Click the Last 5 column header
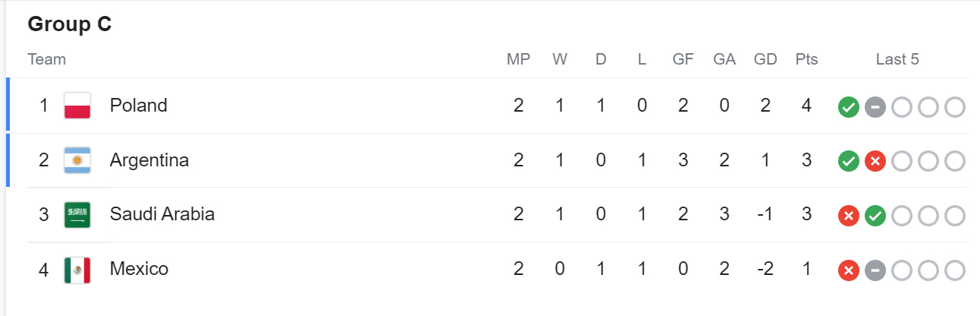Image resolution: width=980 pixels, height=316 pixels. 897,59
